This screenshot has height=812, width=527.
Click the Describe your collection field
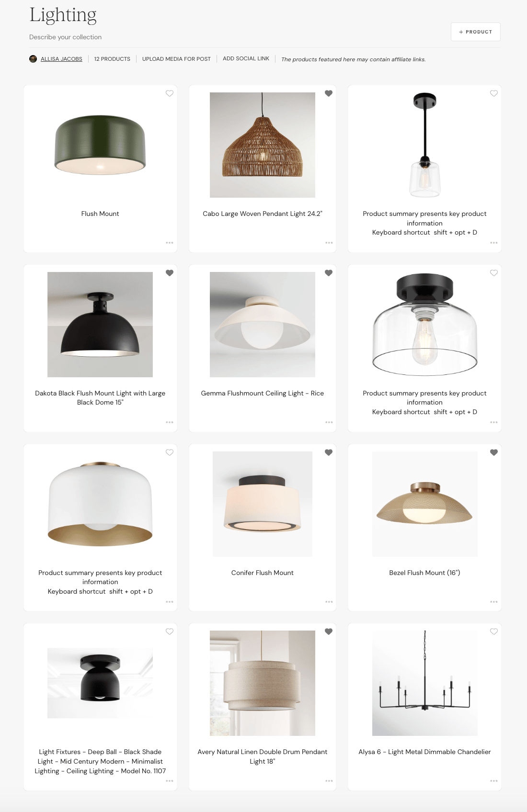coord(66,37)
